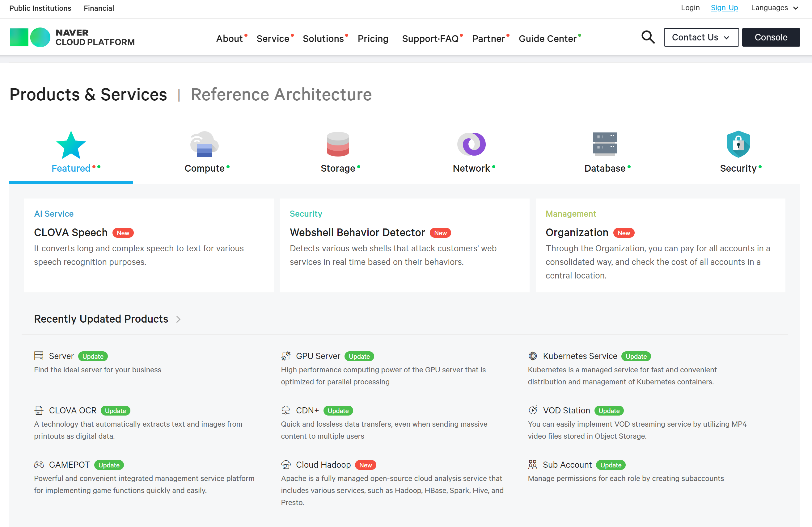The width and height of the screenshot is (812, 527).
Task: Click the Naver Cloud Platform logo
Action: pyautogui.click(x=72, y=37)
